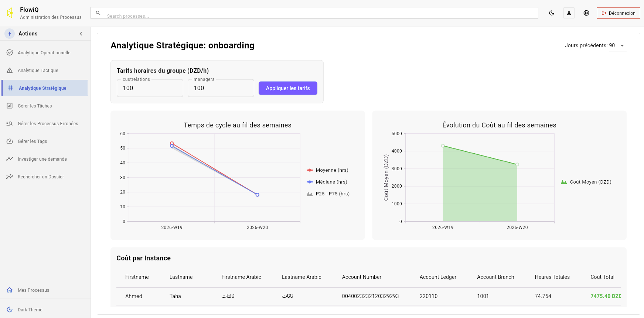Click the Gérer les Tags gauge icon

10,141
